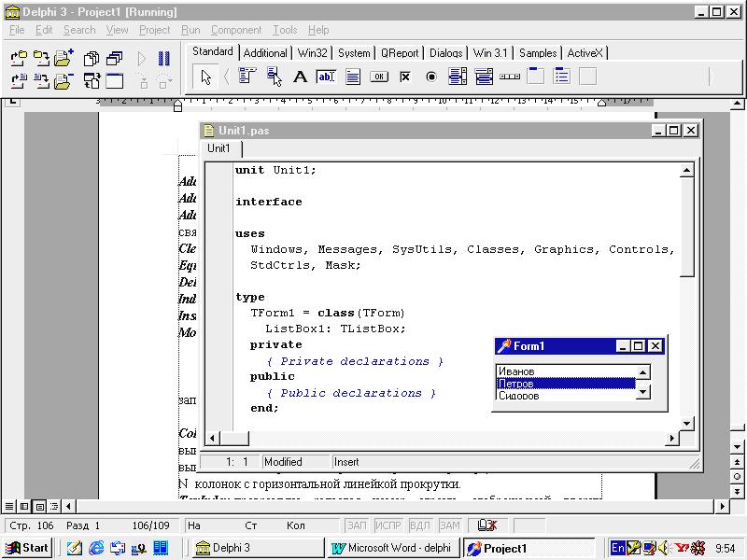Click the New form speedbar icon
Viewport: 747px width, 560px height.
[x=114, y=81]
